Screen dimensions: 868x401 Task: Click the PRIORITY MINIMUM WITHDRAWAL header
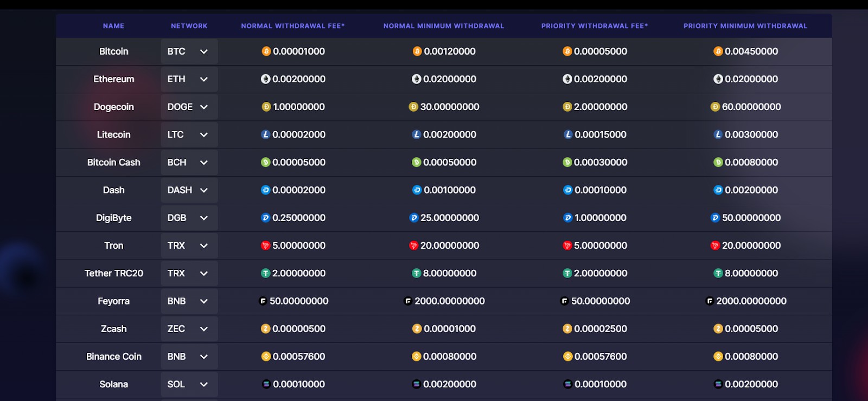point(745,26)
